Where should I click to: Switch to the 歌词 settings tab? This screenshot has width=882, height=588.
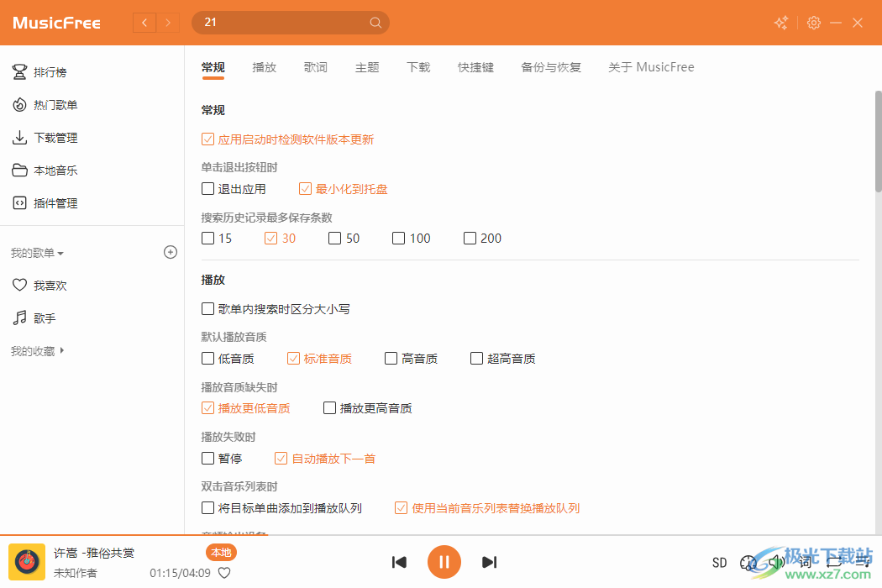click(316, 67)
